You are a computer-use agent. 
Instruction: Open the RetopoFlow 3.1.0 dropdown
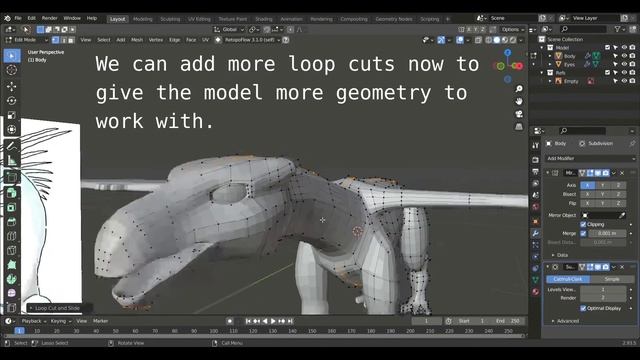pos(252,40)
